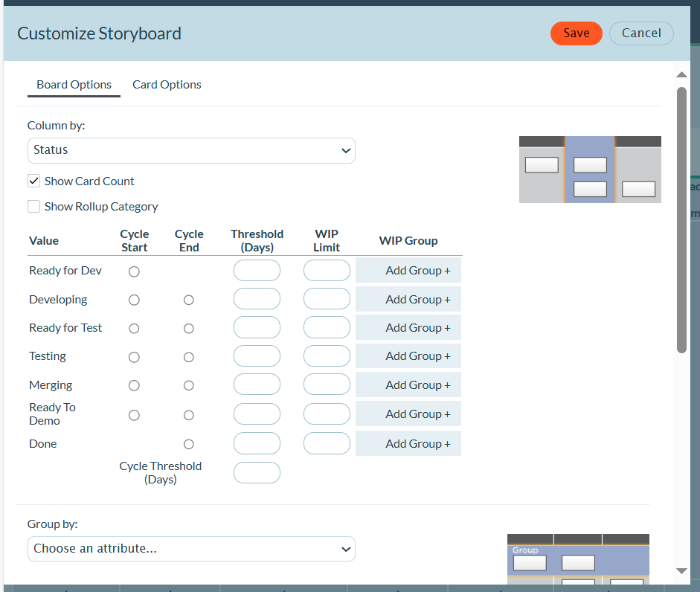Add Group for Ready for Dev row
Screen dimensions: 700x592
tap(408, 270)
